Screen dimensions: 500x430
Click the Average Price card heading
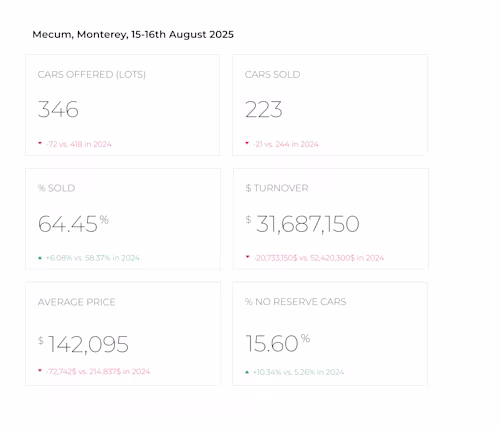(77, 302)
